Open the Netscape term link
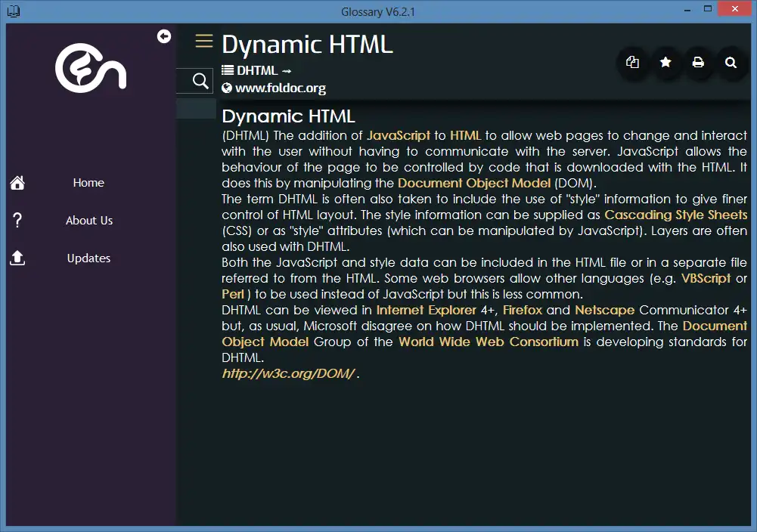 click(604, 310)
